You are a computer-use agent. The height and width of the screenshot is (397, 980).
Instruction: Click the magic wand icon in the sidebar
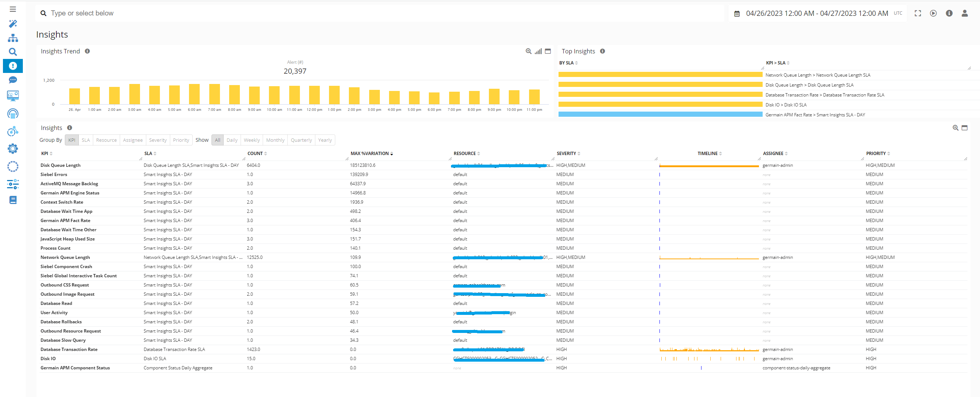click(13, 24)
